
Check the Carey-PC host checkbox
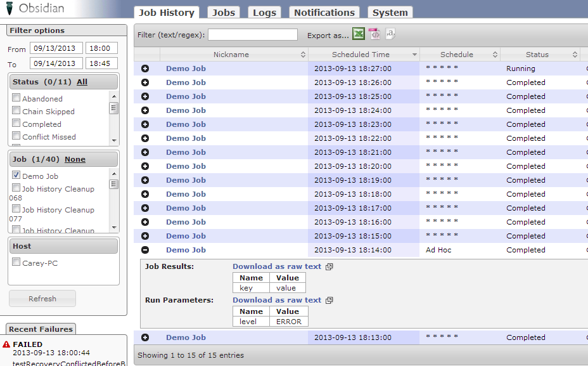pyautogui.click(x=16, y=262)
